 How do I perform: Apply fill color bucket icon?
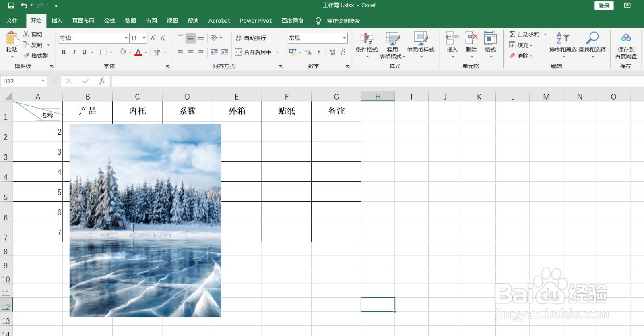[x=123, y=52]
